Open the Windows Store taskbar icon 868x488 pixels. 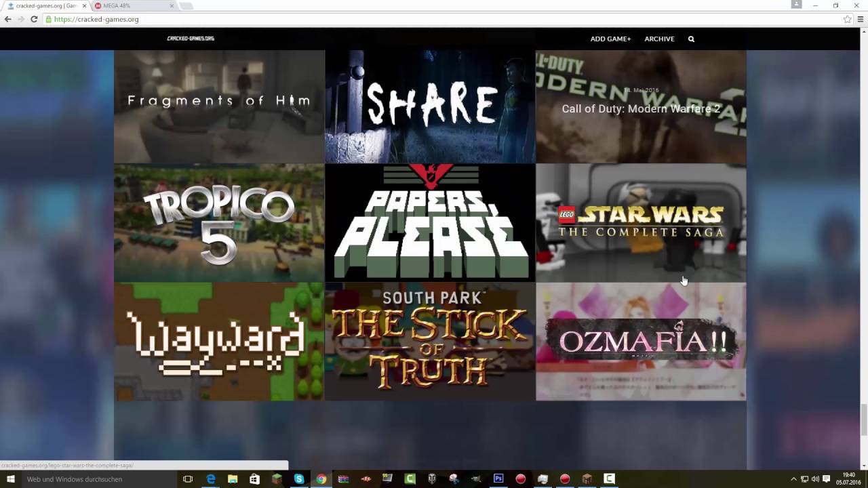coord(254,479)
